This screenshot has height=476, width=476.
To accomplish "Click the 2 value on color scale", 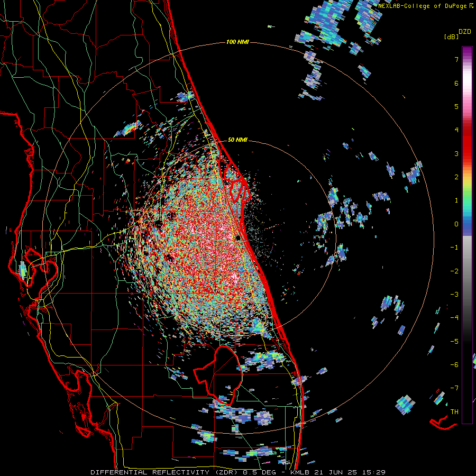I will click(x=456, y=177).
